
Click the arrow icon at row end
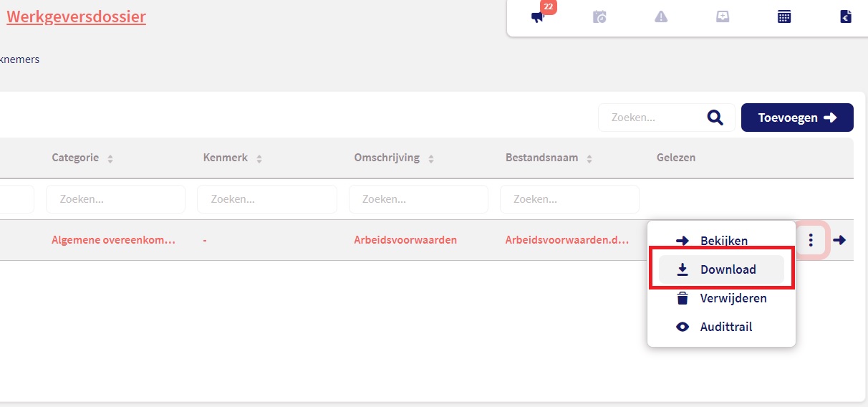pyautogui.click(x=839, y=240)
